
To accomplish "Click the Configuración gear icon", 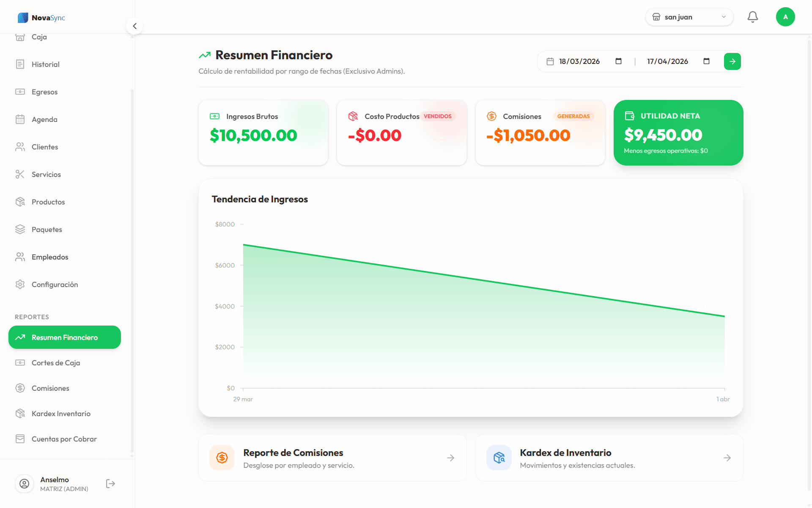I will coord(20,284).
